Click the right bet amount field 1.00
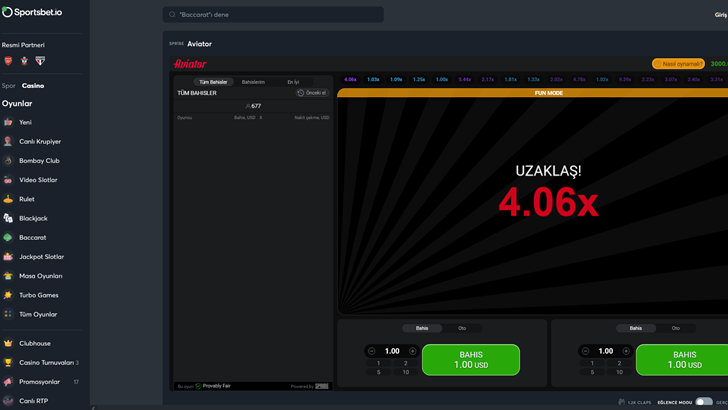Viewport: 728px width, 410px height. (x=605, y=351)
